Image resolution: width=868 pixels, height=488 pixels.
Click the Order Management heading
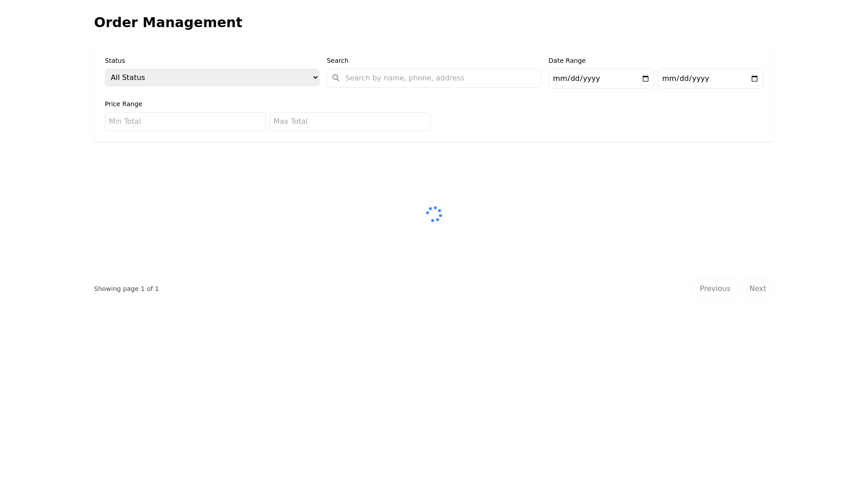tap(168, 22)
